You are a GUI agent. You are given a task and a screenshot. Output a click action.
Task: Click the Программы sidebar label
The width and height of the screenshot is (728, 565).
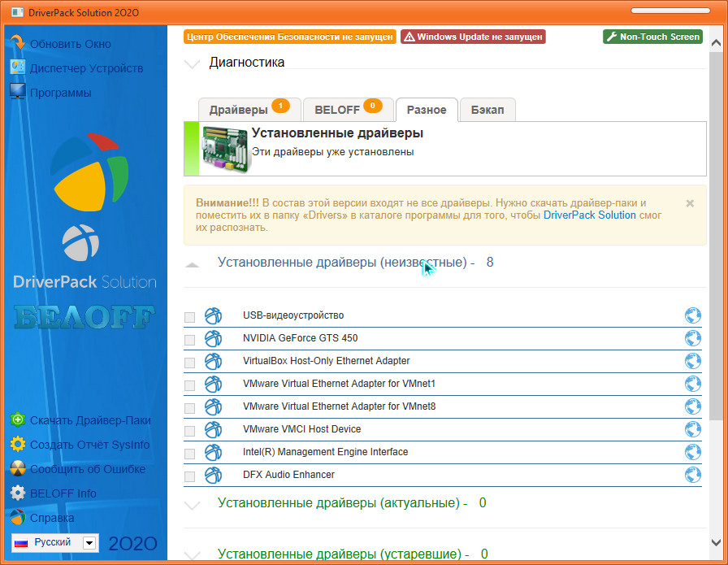click(61, 93)
